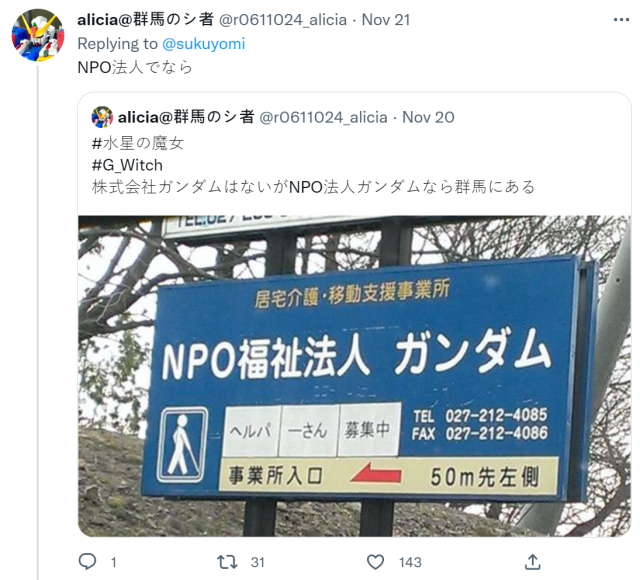Viewport: 640px width, 580px height.
Task: Click the #G_Witch hashtag
Action: (127, 165)
